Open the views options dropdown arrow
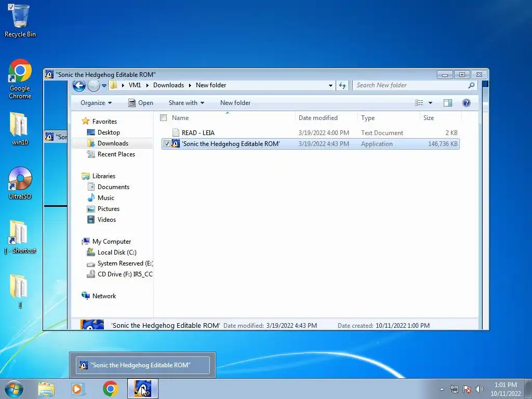This screenshot has width=532, height=399. (430, 103)
